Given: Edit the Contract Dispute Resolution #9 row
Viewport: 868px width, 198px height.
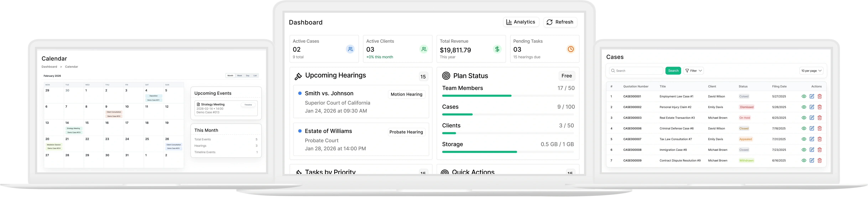Looking at the screenshot, I should click(x=812, y=161).
